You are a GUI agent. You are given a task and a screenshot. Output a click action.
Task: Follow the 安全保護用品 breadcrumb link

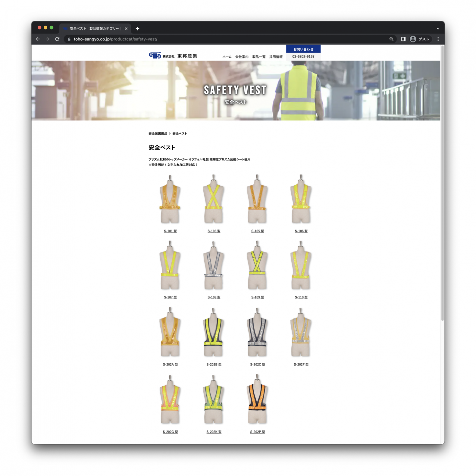click(158, 133)
